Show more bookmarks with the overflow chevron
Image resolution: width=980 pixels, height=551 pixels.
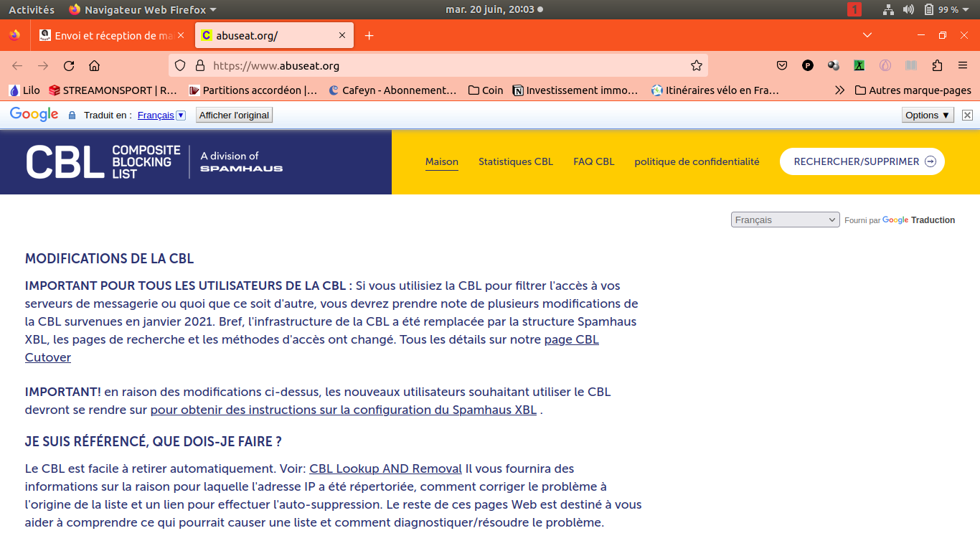pyautogui.click(x=839, y=90)
